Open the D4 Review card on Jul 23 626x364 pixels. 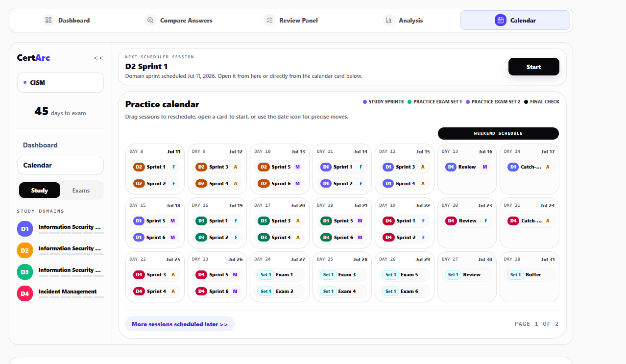467,221
